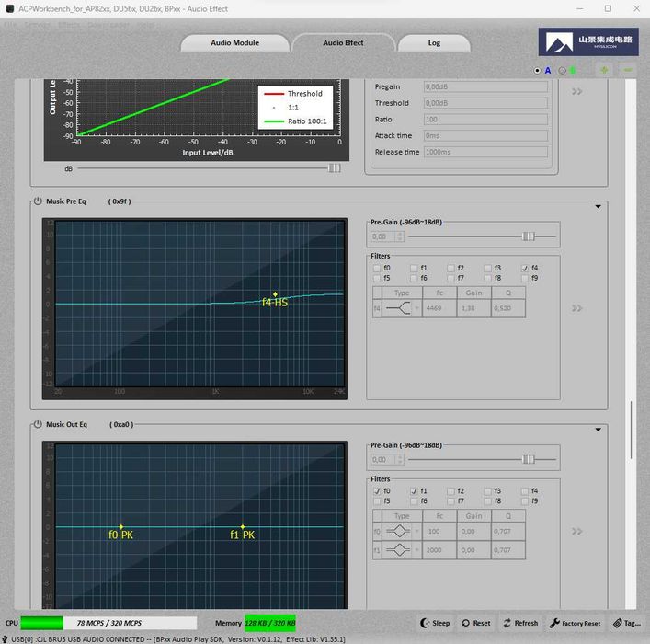Click the company logo with the mountain
The width and height of the screenshot is (650, 644).
[588, 41]
